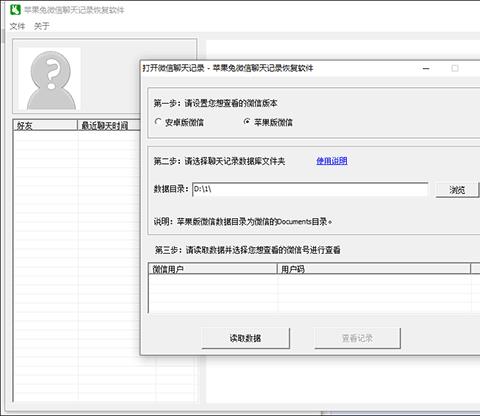Select the 苹果版微信 radio button
480x416 pixels.
(247, 122)
